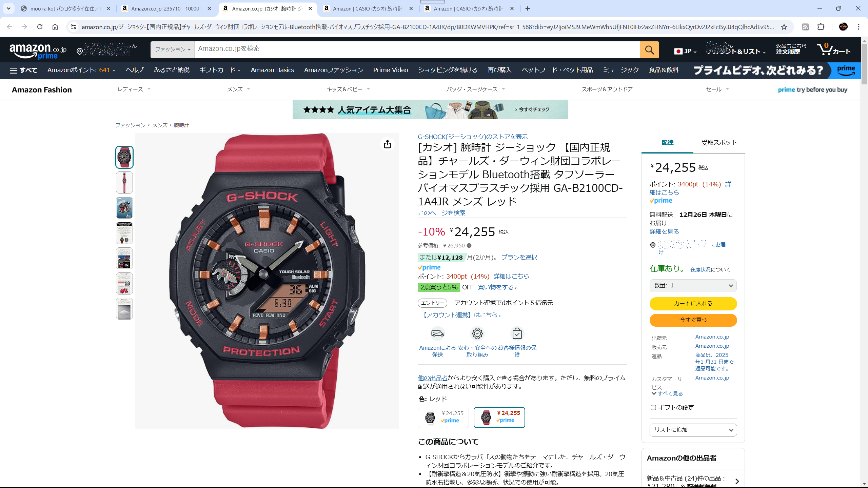Bookmark this page with the star icon
868x488 pixels.
pos(784,27)
